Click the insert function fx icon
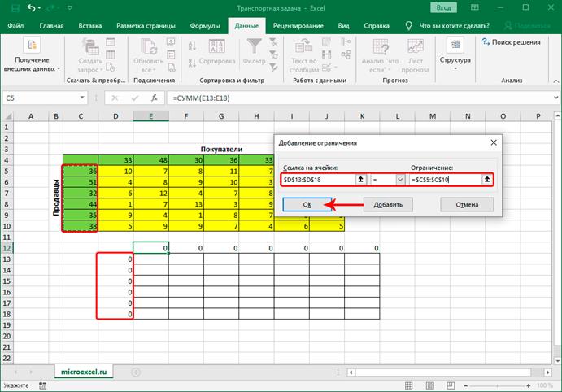The height and width of the screenshot is (392, 562). click(x=154, y=98)
